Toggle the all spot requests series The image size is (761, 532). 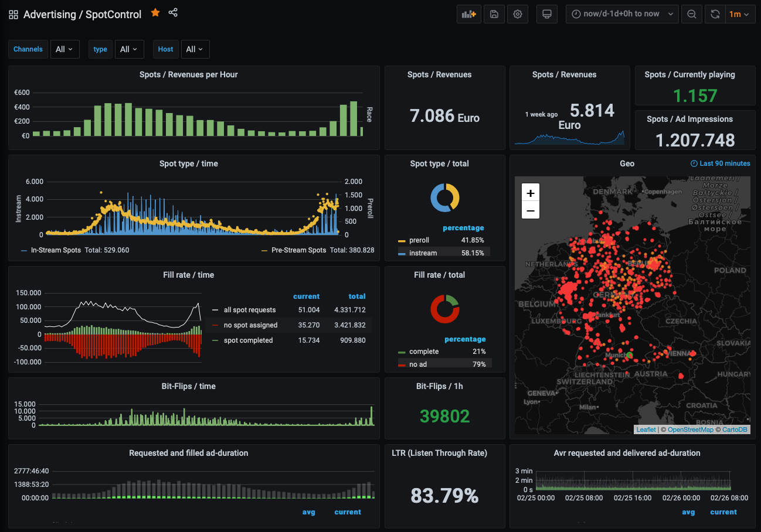249,310
